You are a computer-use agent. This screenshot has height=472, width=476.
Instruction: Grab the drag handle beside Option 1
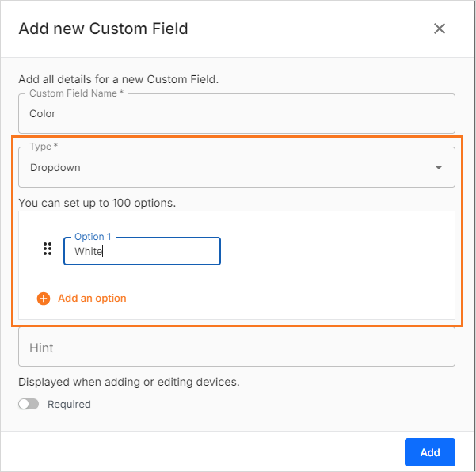point(47,249)
